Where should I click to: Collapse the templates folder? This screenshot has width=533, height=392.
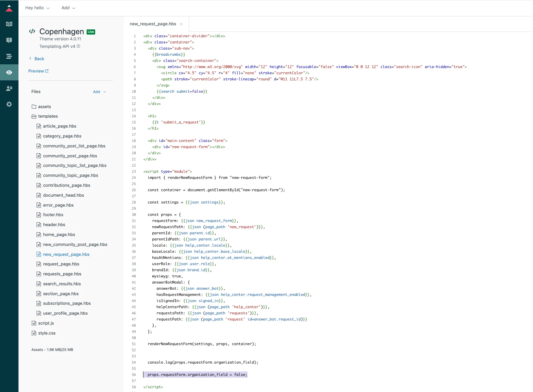[45, 116]
